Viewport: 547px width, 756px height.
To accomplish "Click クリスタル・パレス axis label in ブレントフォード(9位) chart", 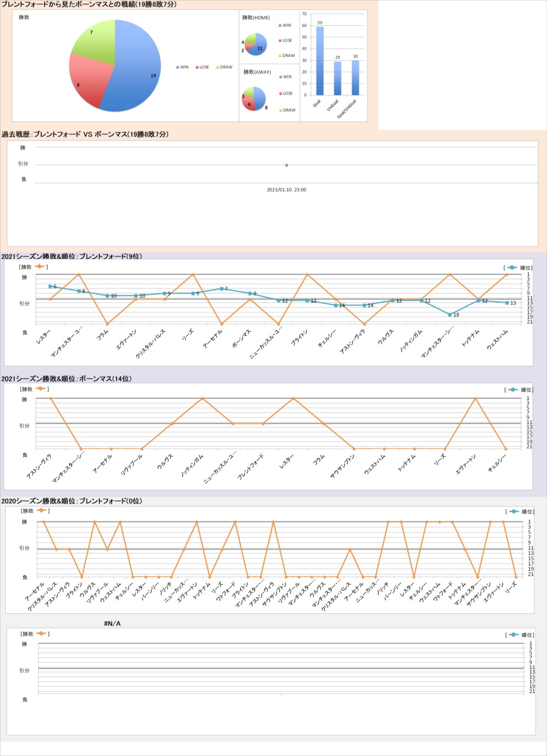I will click(x=149, y=344).
